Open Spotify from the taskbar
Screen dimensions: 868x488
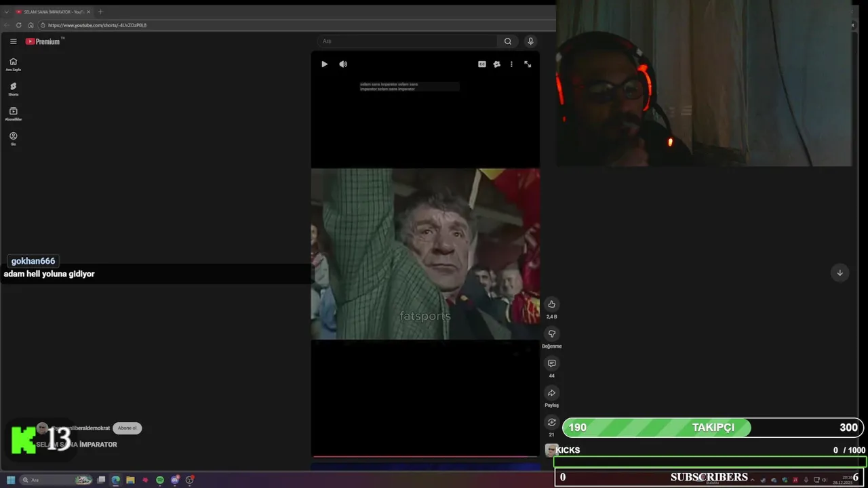[160, 480]
